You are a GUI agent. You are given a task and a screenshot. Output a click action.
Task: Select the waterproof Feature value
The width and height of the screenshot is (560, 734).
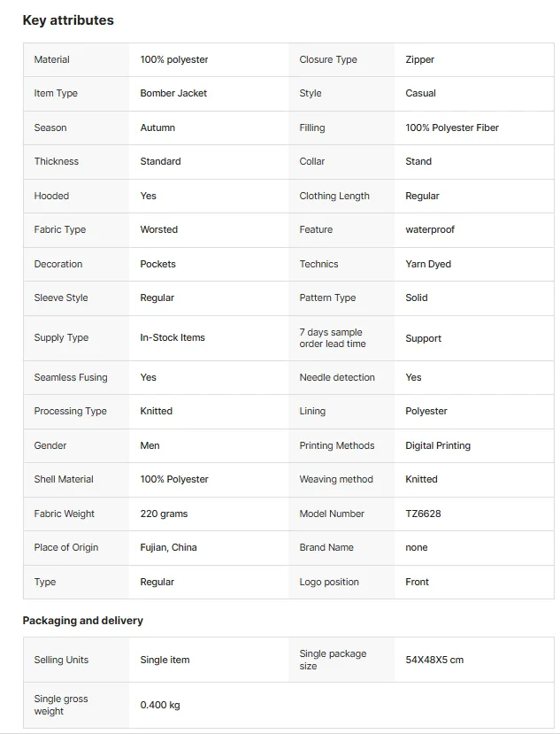click(x=430, y=229)
